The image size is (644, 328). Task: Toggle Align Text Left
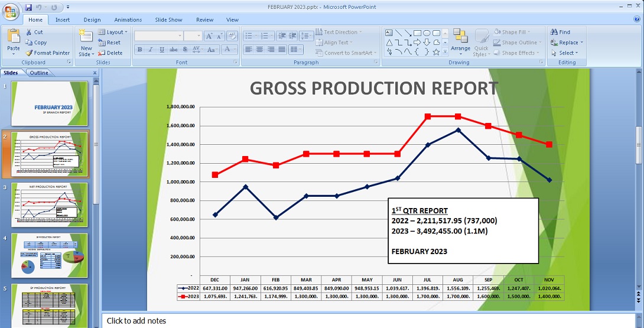(x=249, y=50)
